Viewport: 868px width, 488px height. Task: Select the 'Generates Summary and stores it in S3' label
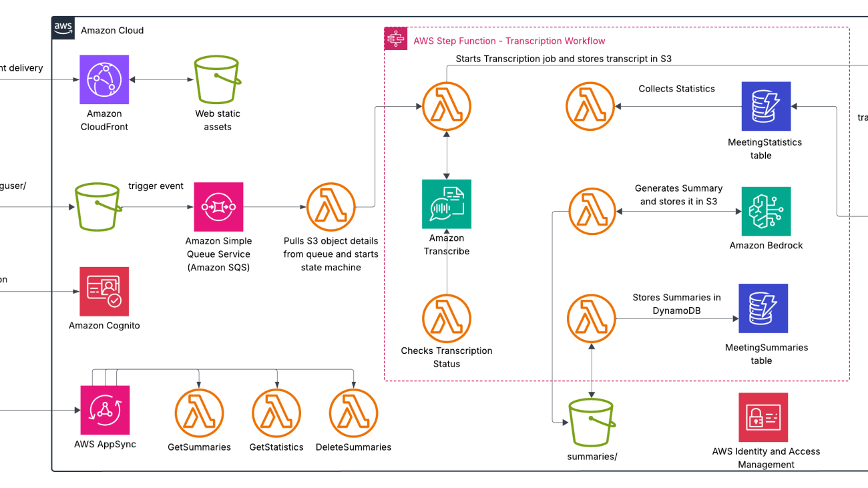(x=678, y=195)
